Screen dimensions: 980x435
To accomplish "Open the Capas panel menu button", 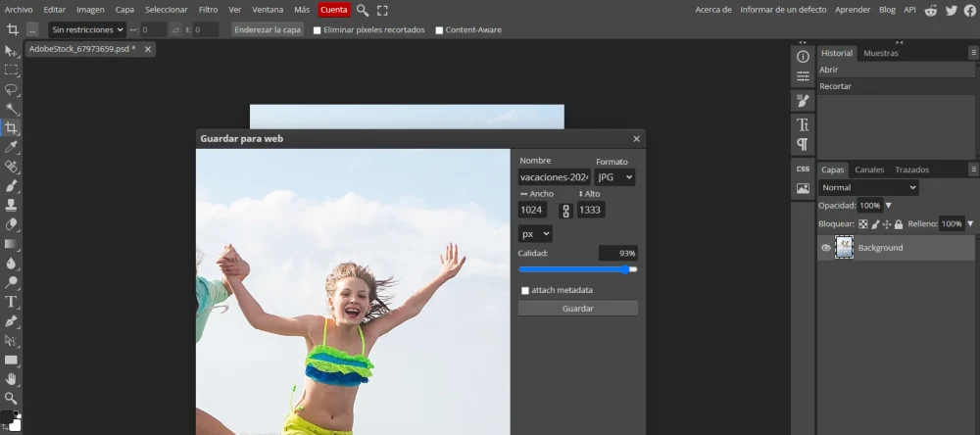I will pos(974,169).
